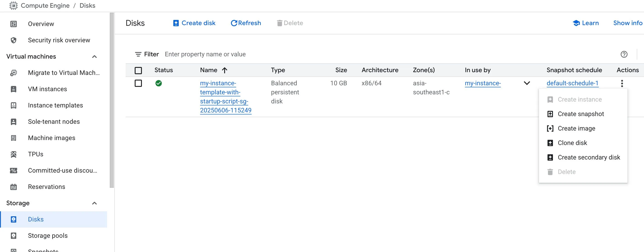The image size is (644, 252).
Task: Click the Overview sidebar icon
Action: pos(14,24)
